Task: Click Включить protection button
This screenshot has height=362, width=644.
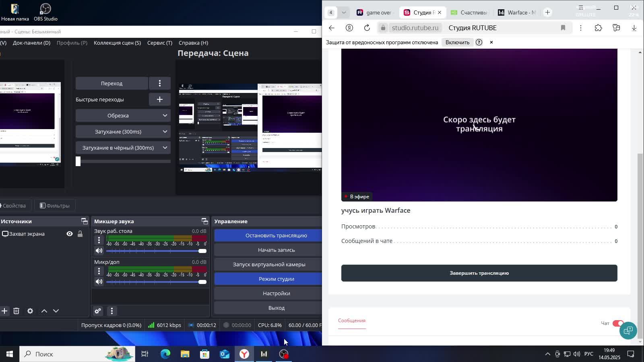Action: [x=457, y=42]
